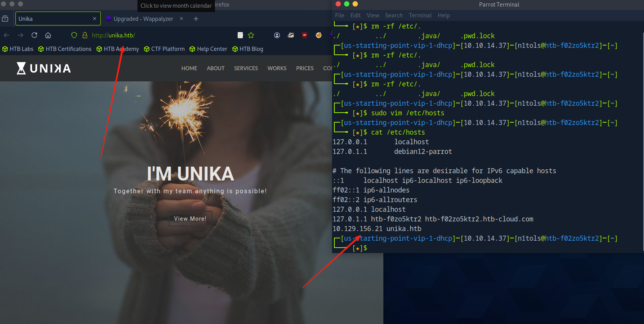644x324 pixels.
Task: Open the View menu in terminal
Action: [373, 15]
